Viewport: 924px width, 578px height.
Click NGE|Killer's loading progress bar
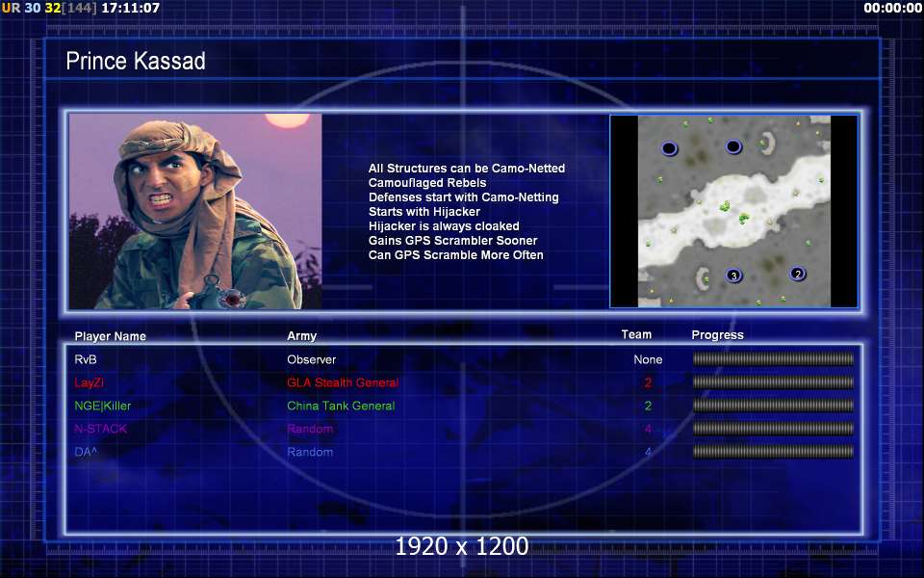[773, 406]
